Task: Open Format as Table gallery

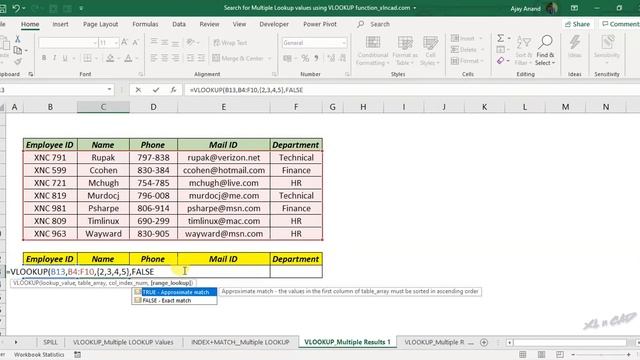Action: click(x=405, y=51)
